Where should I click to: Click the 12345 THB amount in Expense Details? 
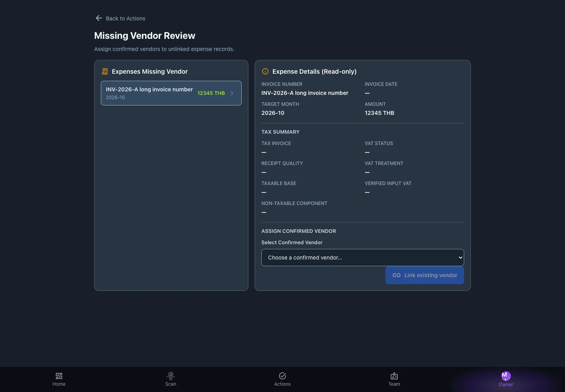coord(379,113)
